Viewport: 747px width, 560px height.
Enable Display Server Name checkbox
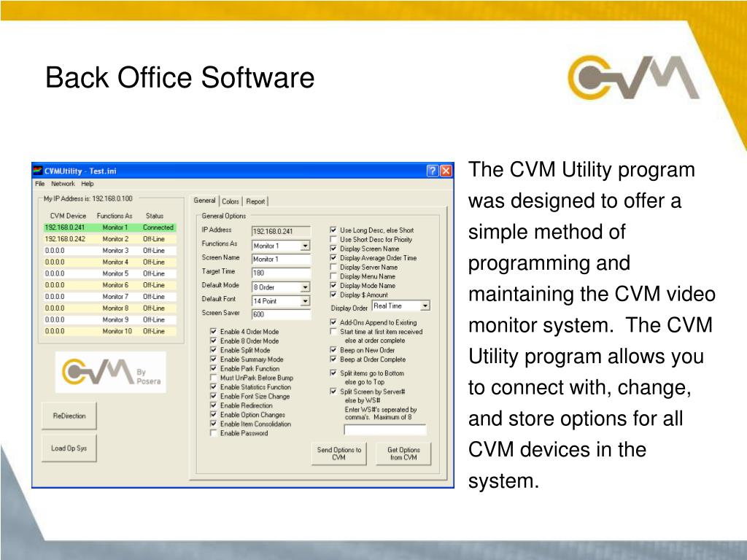click(x=333, y=267)
